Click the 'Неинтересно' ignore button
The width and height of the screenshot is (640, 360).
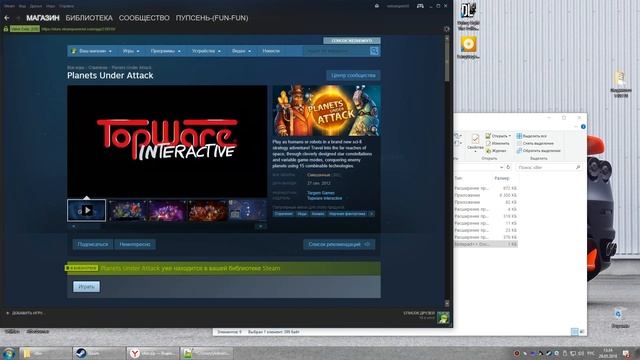click(x=135, y=244)
